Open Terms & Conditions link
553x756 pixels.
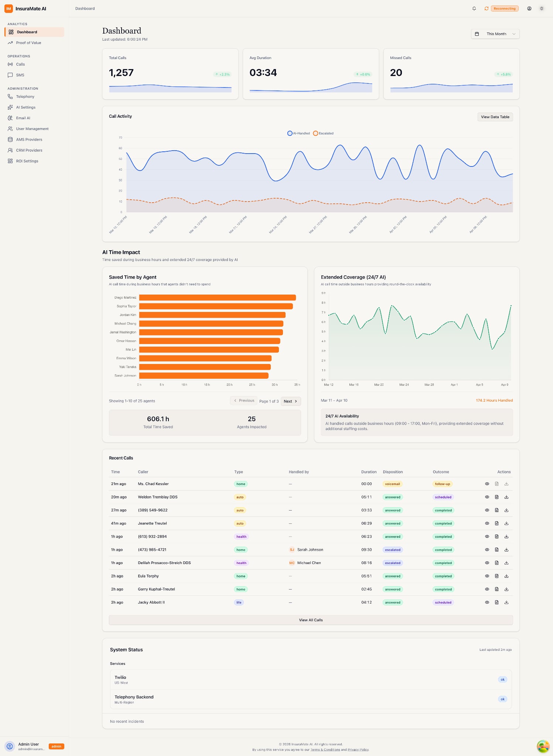[x=325, y=750]
